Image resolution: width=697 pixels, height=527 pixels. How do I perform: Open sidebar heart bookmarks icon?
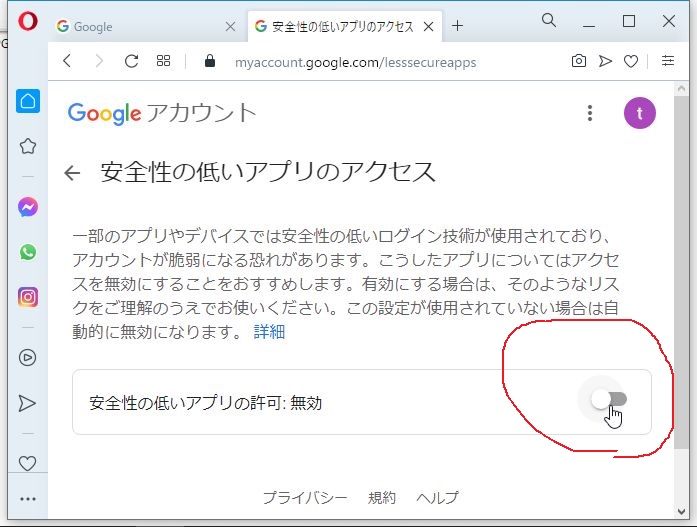(28, 463)
